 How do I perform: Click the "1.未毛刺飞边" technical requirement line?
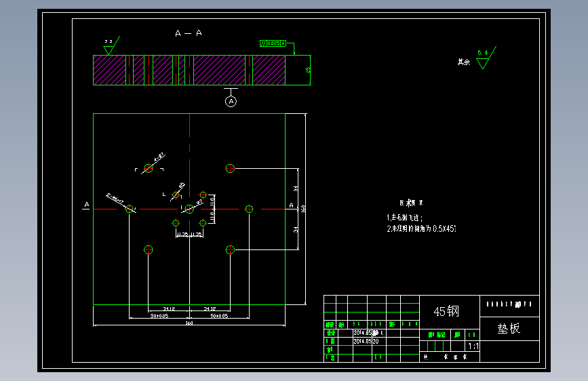[405, 218]
